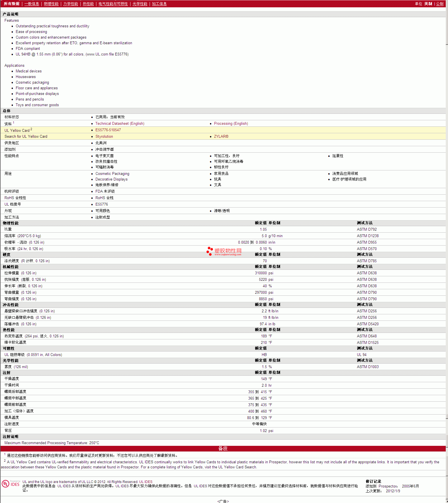The height and width of the screenshot is (503, 448).
Task: Click the 'ASTM D1003' haze test method
Action: [x=368, y=367]
